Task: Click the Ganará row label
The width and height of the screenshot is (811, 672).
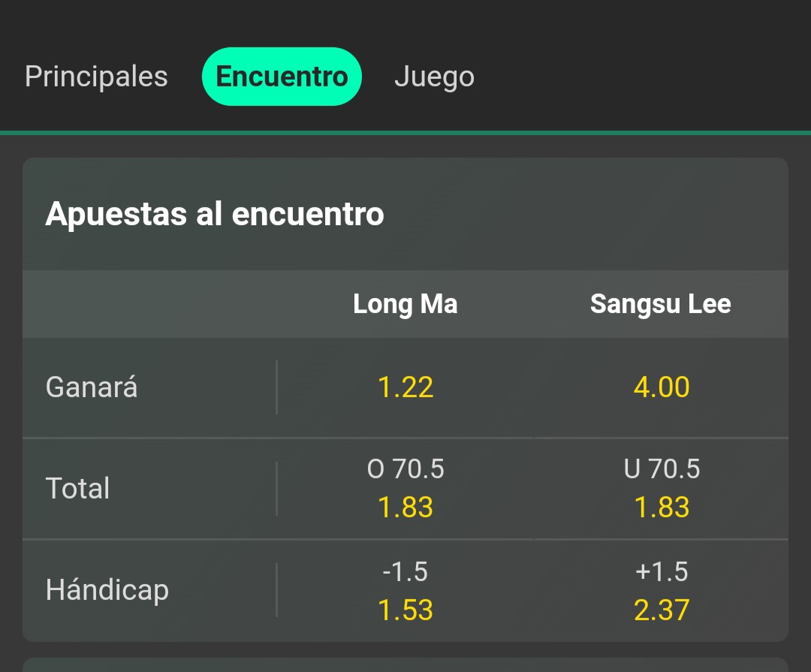Action: (92, 387)
